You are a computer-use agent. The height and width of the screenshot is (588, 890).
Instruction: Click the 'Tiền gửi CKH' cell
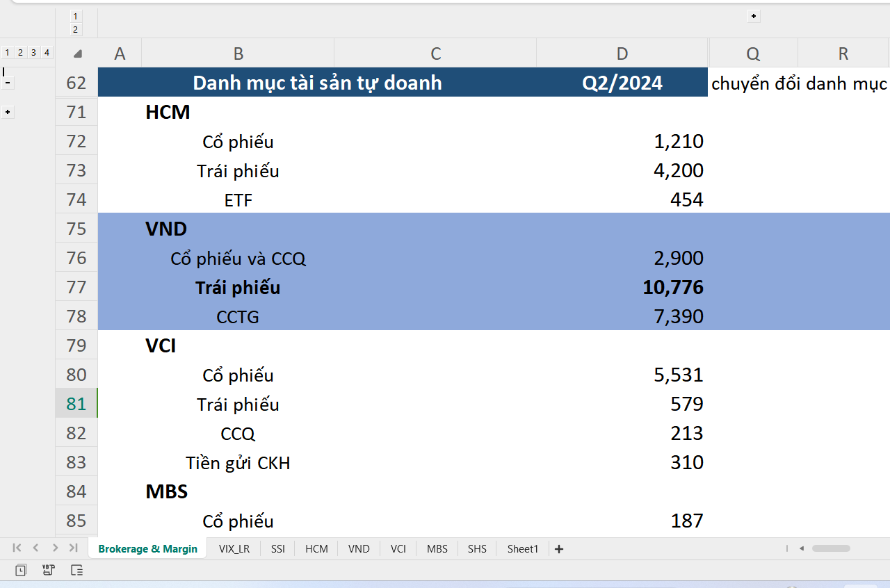coord(238,463)
